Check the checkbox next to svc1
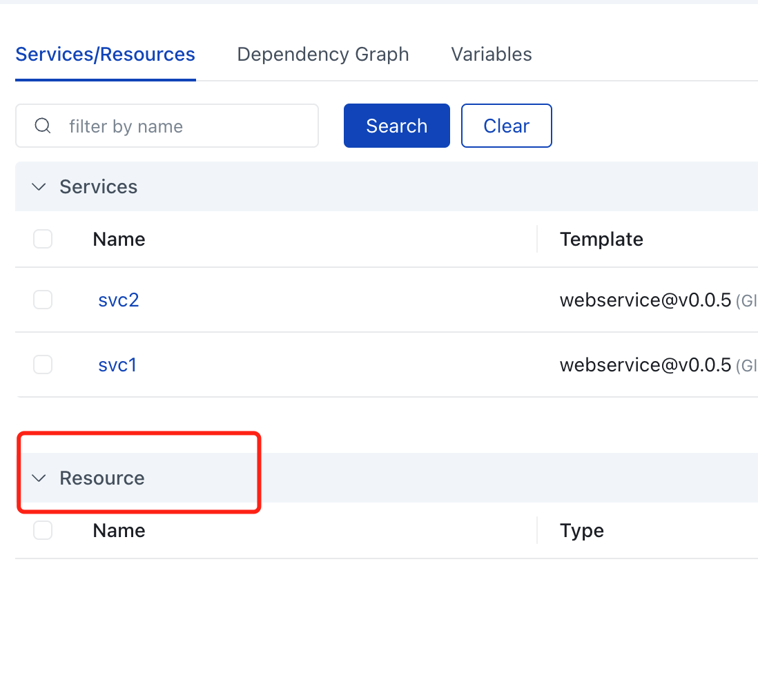Viewport: 758px width, 700px height. [x=43, y=364]
